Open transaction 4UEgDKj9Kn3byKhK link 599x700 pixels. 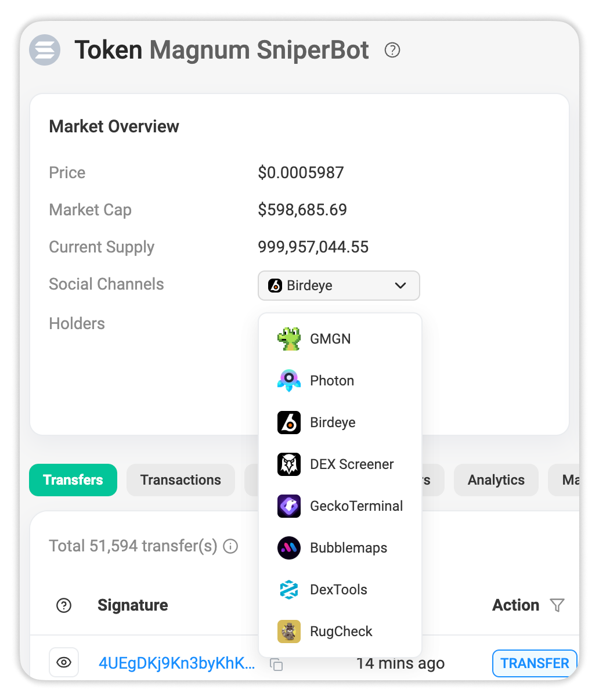(176, 663)
